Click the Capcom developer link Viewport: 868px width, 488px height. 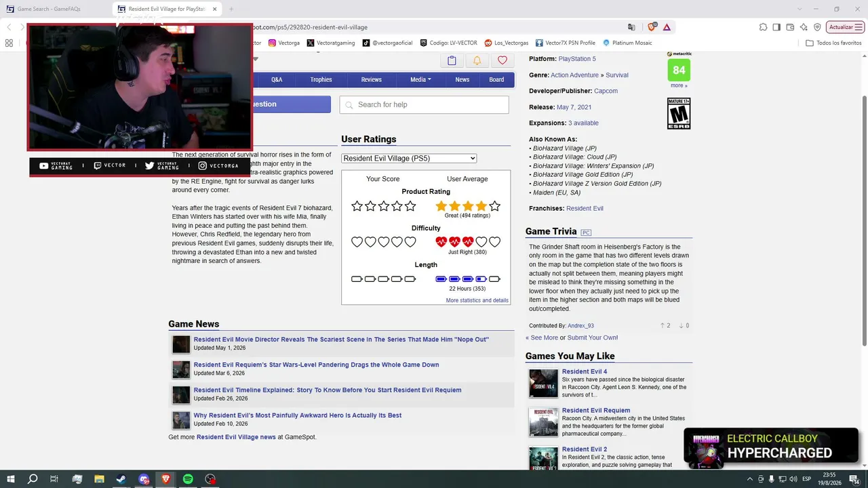[606, 91]
